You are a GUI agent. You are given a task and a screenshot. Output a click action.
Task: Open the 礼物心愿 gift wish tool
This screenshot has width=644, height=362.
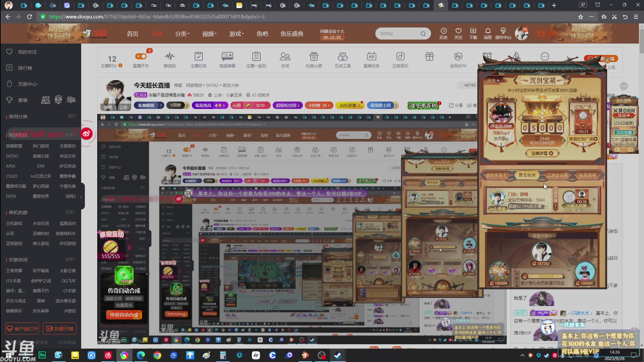[x=314, y=60]
